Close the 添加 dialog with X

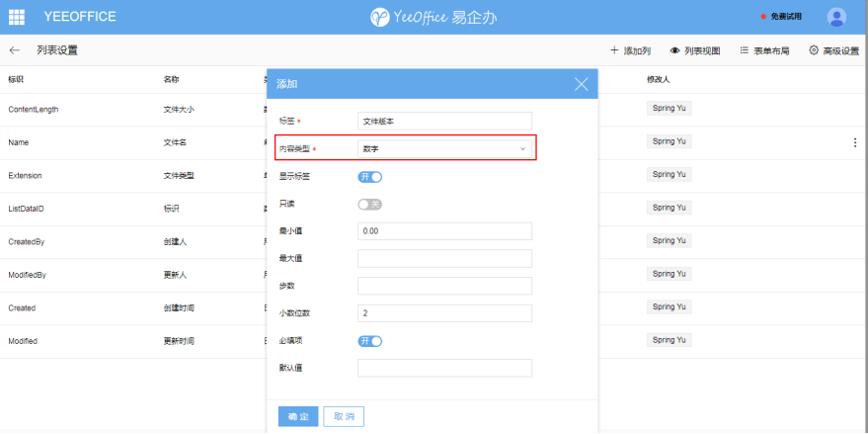coord(582,84)
